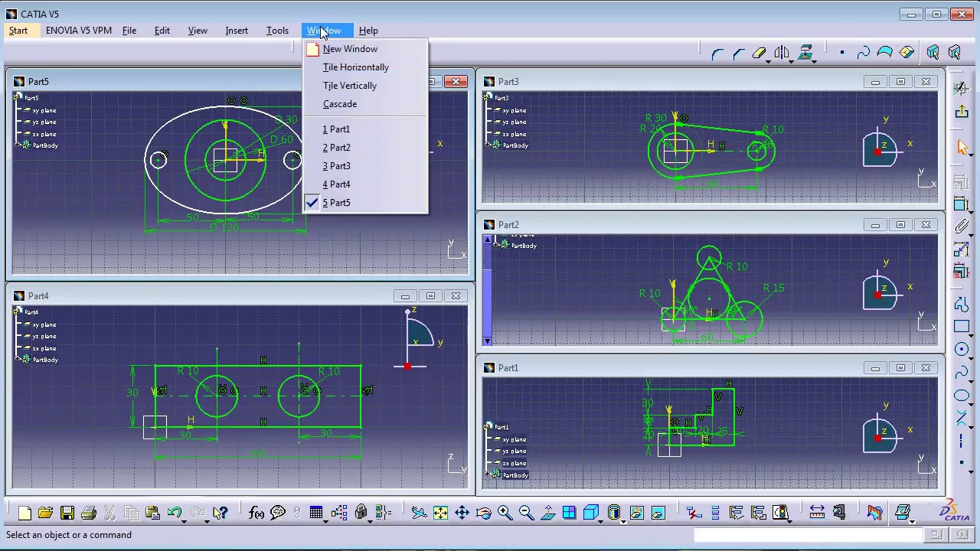Choose Cascade menu entry
The image size is (980, 551).
tap(365, 104)
